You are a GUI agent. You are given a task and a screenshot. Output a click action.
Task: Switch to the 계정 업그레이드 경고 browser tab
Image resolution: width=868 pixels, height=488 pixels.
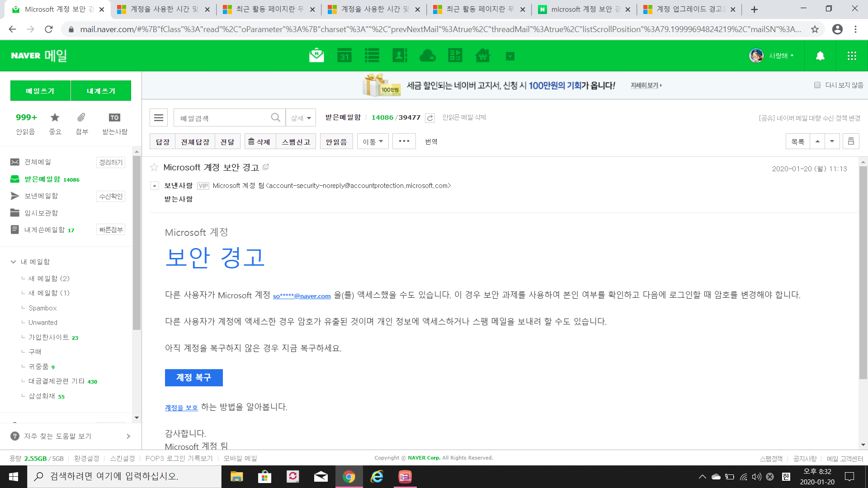687,9
